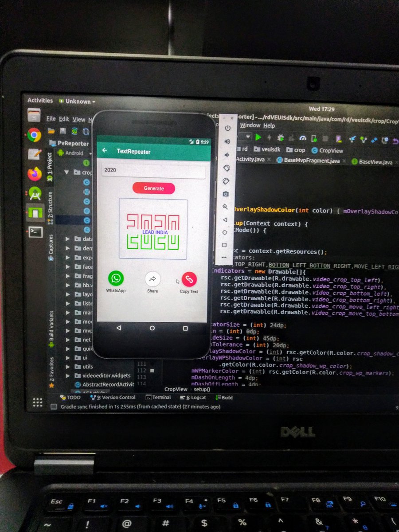Click the text field containing 2020

point(154,170)
